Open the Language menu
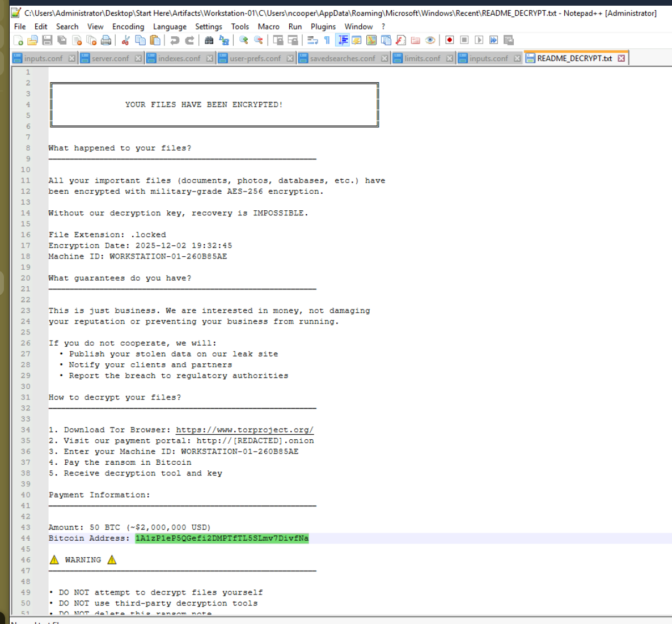 170,27
